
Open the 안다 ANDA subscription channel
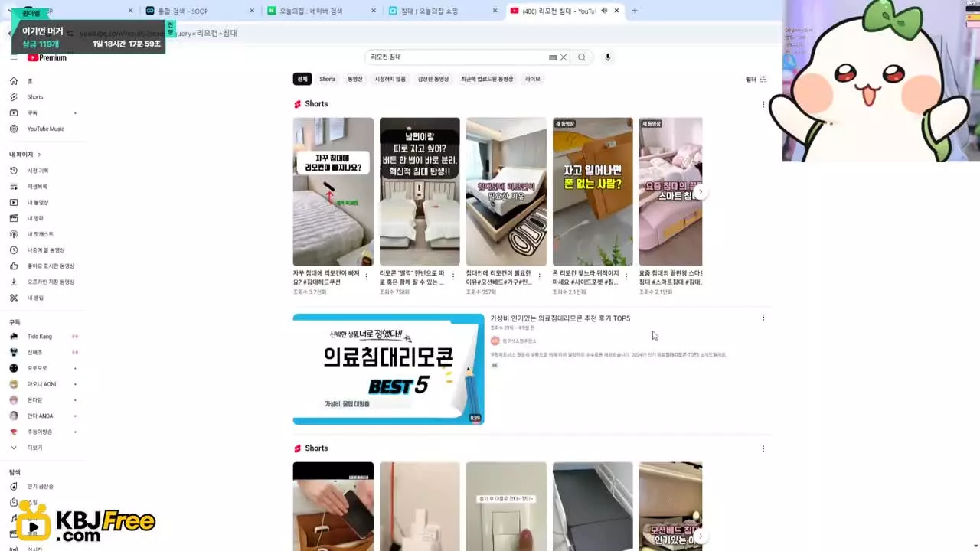[41, 416]
